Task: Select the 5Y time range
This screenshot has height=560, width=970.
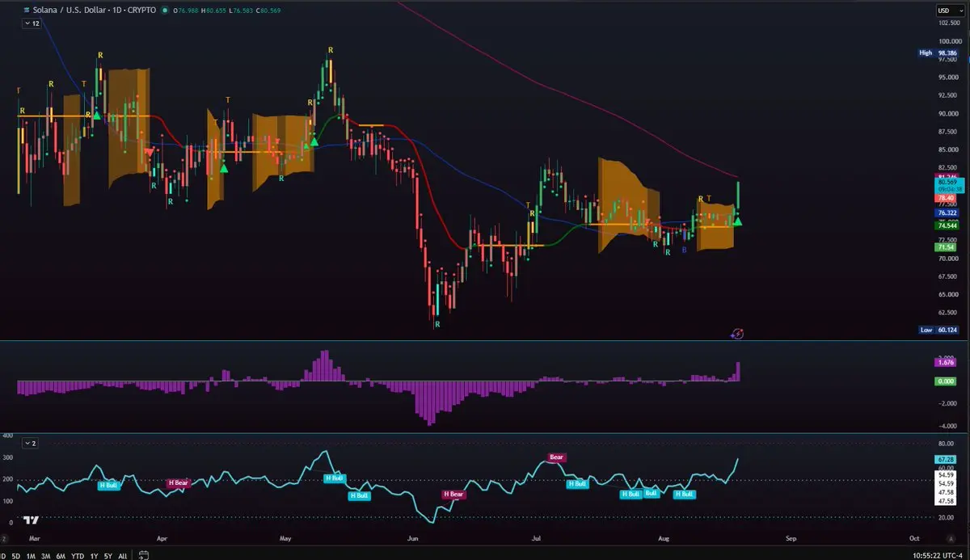Action: click(x=108, y=556)
